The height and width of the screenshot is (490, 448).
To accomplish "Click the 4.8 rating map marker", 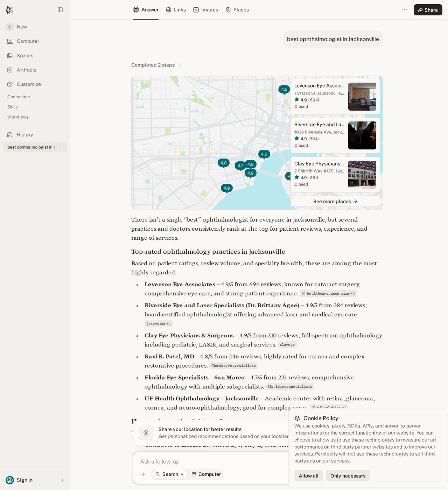I will click(224, 163).
